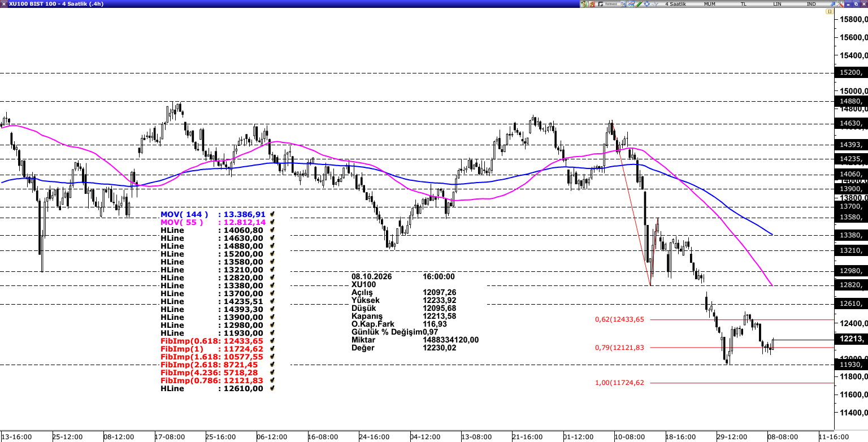868x442 pixels.
Task: Click the red-orange toolbar icon
Action: 592,4
